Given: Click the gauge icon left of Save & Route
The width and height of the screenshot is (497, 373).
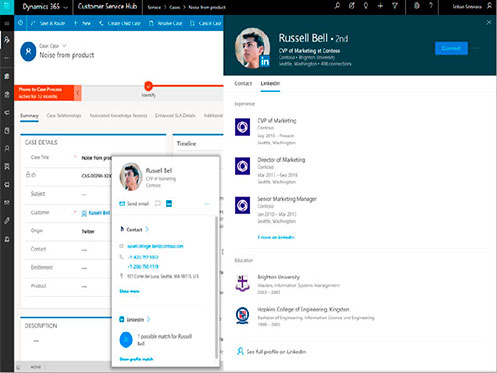Looking at the screenshot, I should click(x=21, y=23).
